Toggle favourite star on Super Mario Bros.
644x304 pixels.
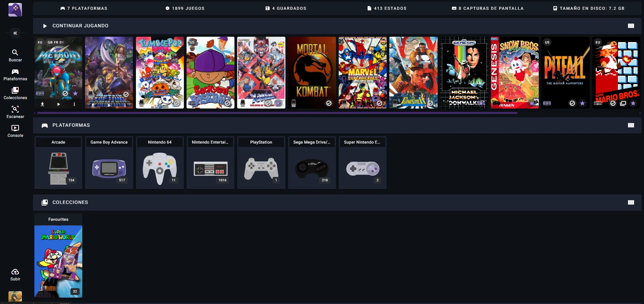point(633,103)
